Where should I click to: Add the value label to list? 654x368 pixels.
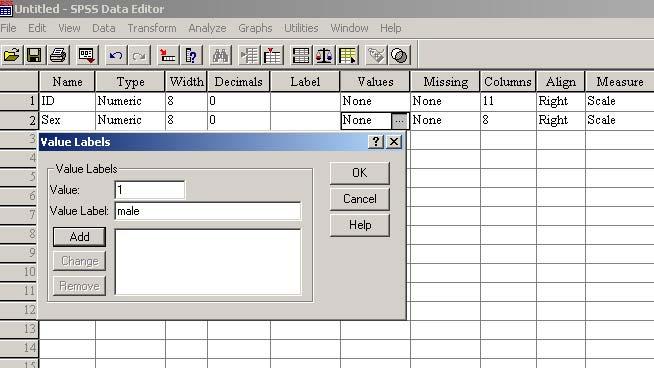pos(79,237)
